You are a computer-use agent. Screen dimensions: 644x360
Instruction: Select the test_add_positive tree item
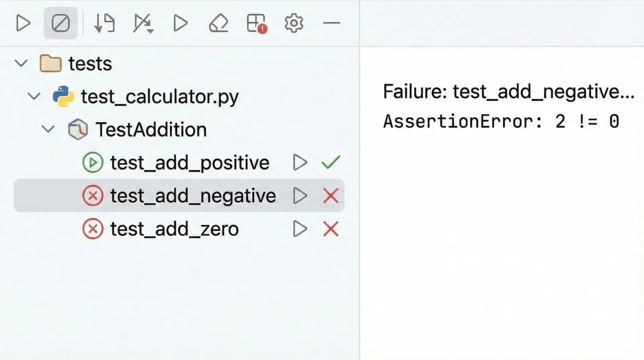click(190, 163)
